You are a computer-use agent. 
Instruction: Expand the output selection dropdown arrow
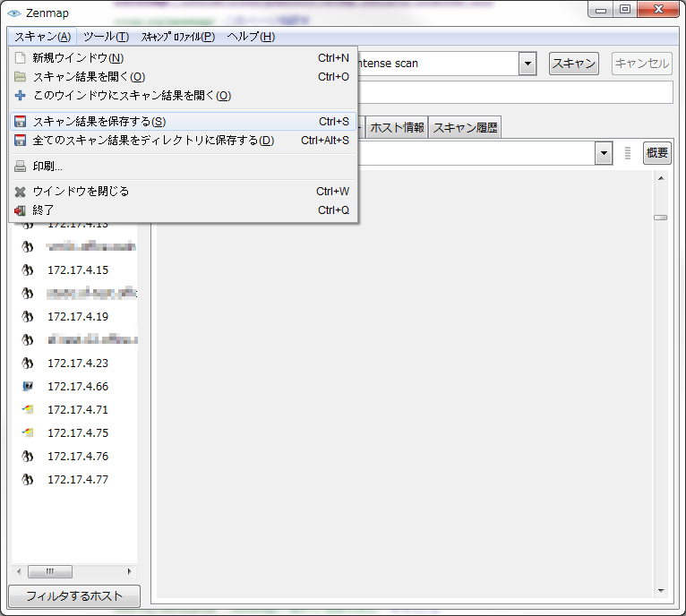604,153
